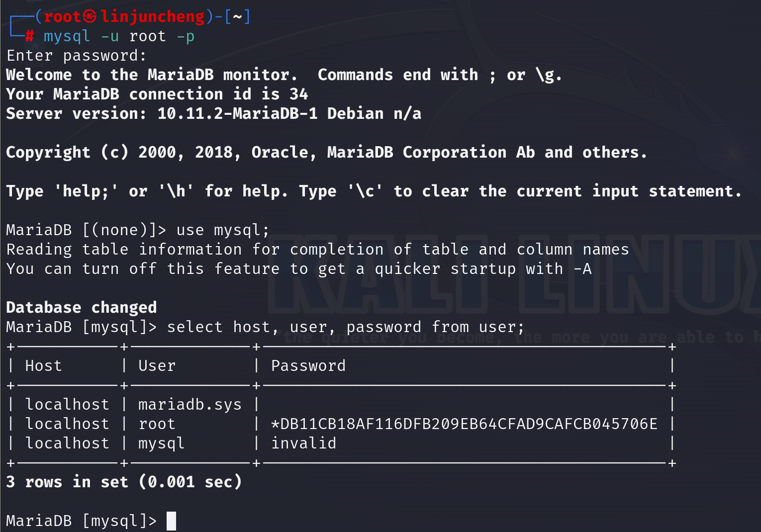Click the red hash prompt symbol
The image size is (761, 532).
click(x=29, y=36)
